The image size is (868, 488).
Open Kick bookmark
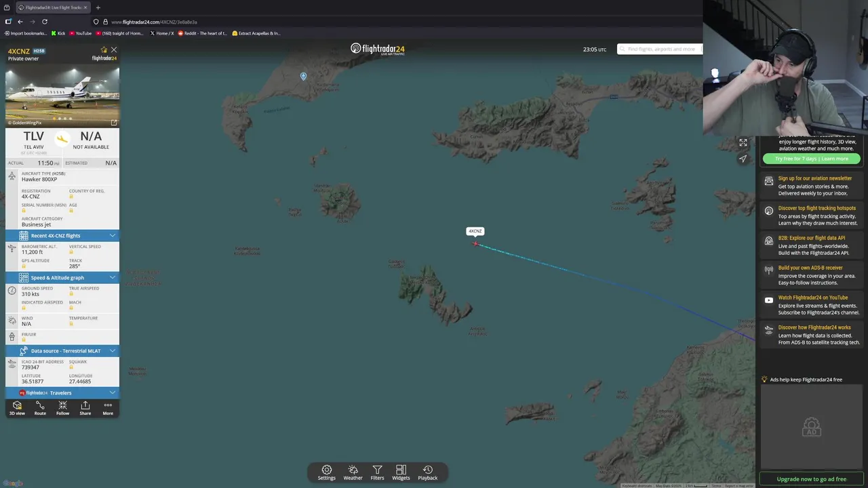tap(58, 33)
